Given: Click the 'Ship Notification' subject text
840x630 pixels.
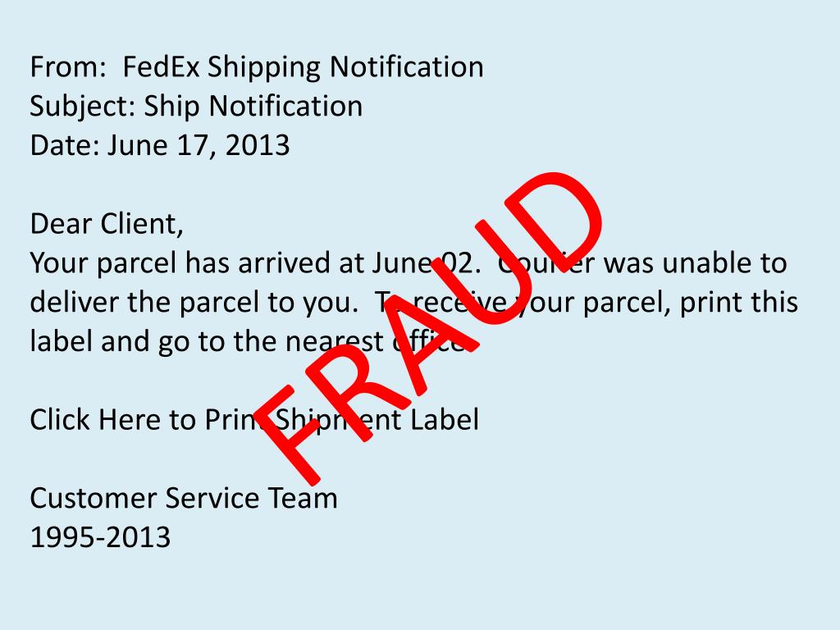Looking at the screenshot, I should coord(253,107).
